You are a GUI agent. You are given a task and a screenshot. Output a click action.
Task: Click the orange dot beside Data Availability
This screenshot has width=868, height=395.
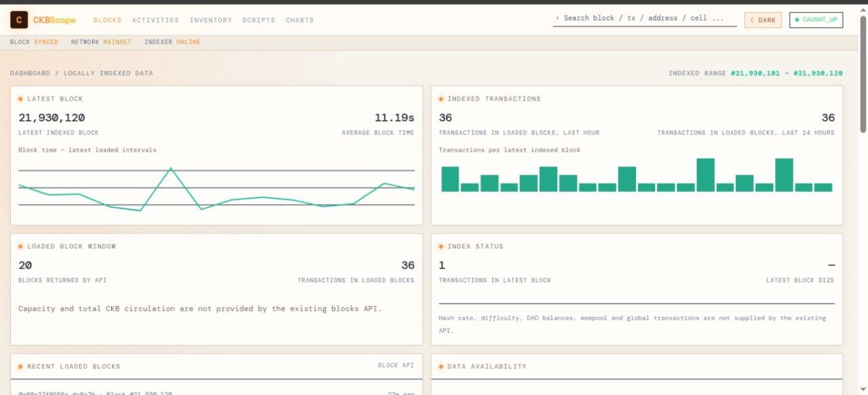[x=441, y=366]
